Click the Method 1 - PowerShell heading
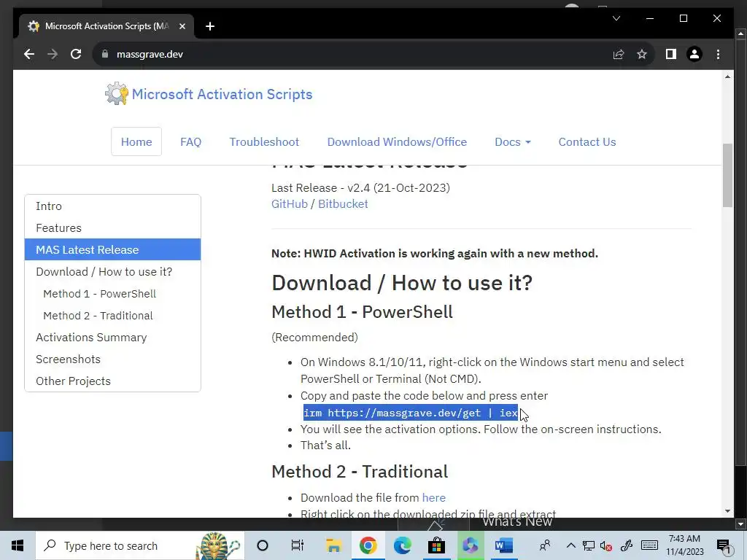747x560 pixels. click(362, 312)
